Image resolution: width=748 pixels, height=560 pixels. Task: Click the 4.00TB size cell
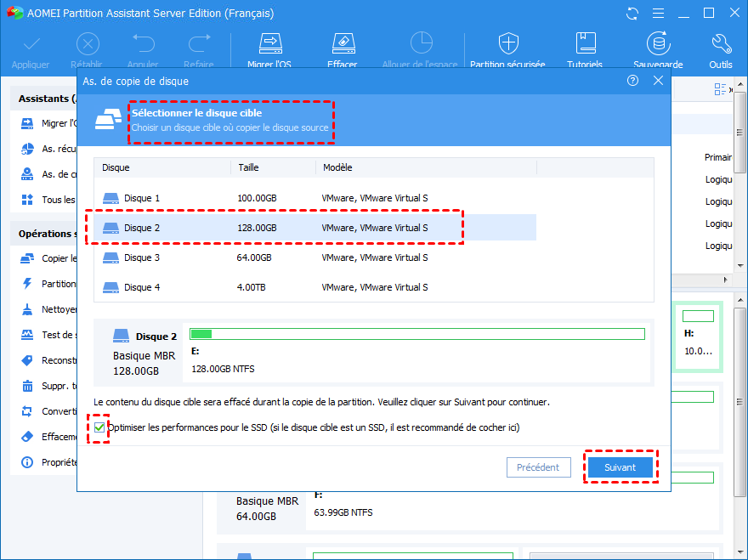[252, 287]
